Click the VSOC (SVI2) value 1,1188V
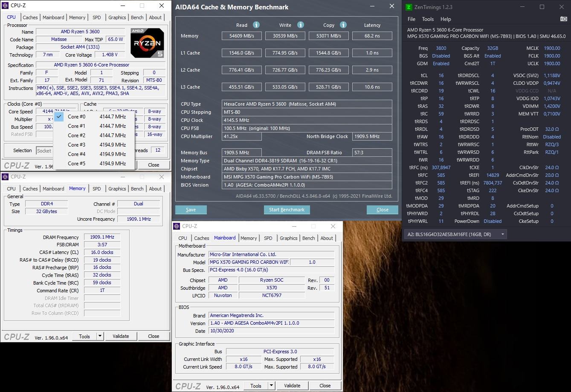The width and height of the screenshot is (571, 392). click(x=552, y=75)
